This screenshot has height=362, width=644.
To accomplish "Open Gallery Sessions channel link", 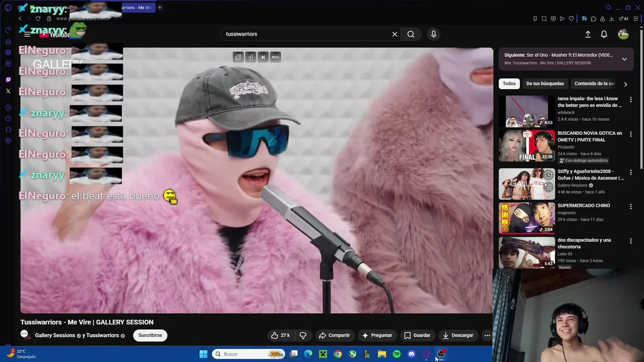I will click(55, 335).
